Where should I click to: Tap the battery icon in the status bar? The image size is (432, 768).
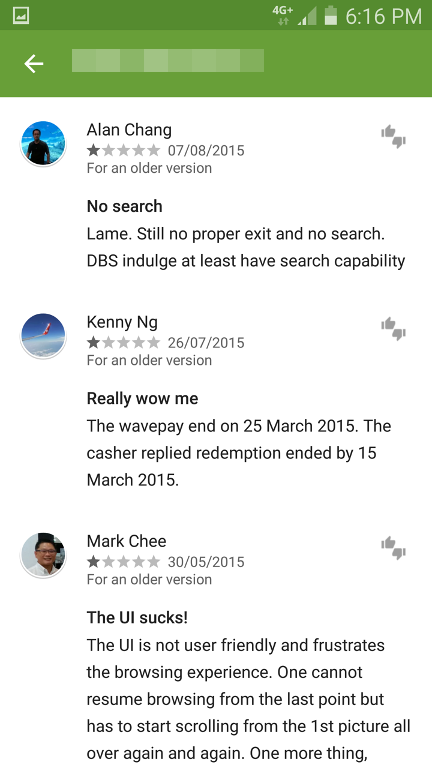coord(331,15)
